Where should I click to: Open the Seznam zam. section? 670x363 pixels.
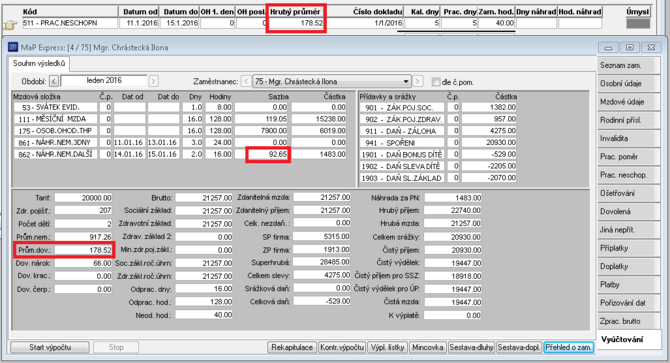[x=628, y=65]
